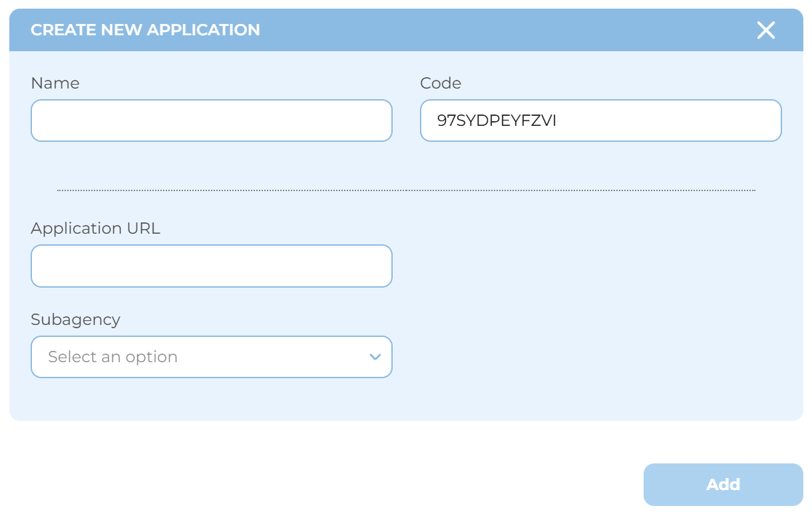Image resolution: width=812 pixels, height=518 pixels.
Task: Click the Application URL label
Action: (x=96, y=228)
